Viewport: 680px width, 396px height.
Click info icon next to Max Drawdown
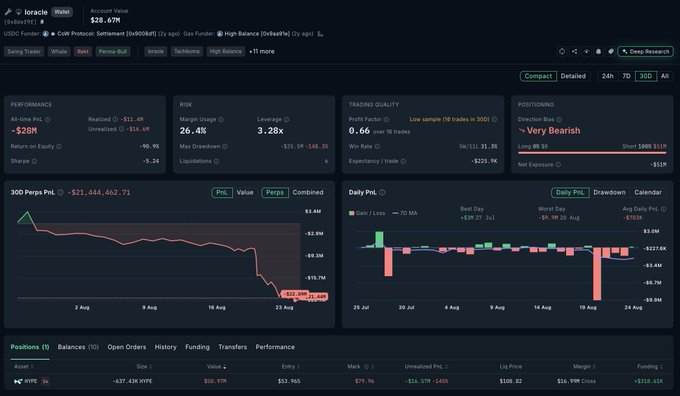225,146
